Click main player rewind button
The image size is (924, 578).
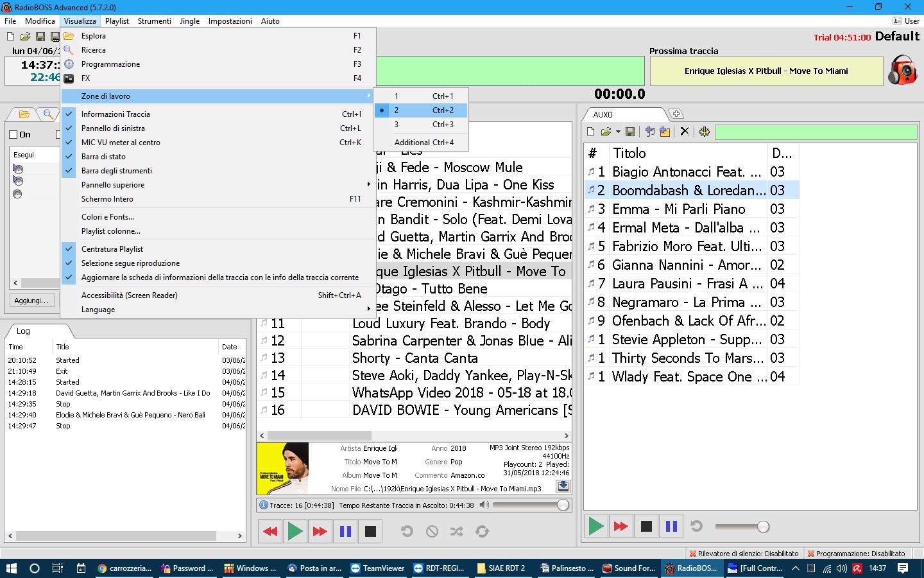pos(271,531)
